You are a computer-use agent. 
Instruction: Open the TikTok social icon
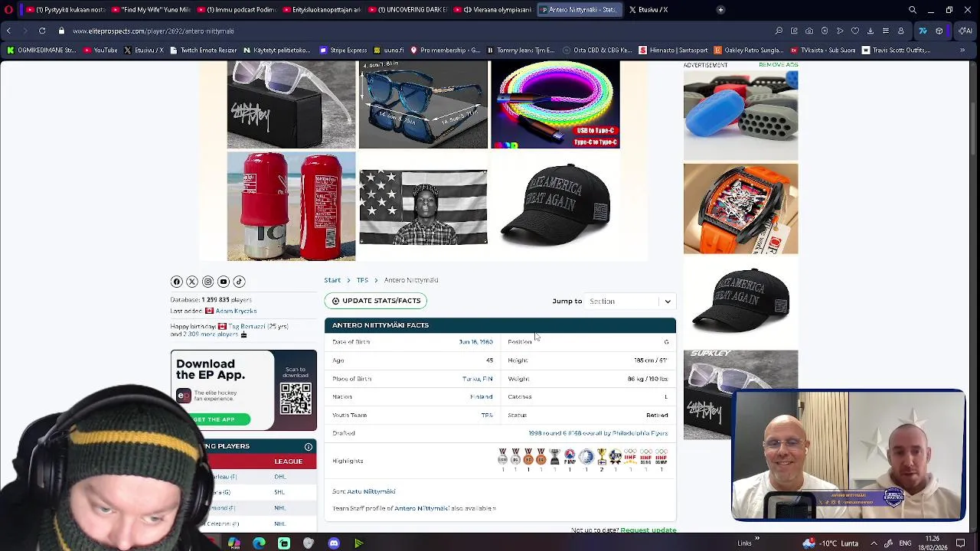239,282
